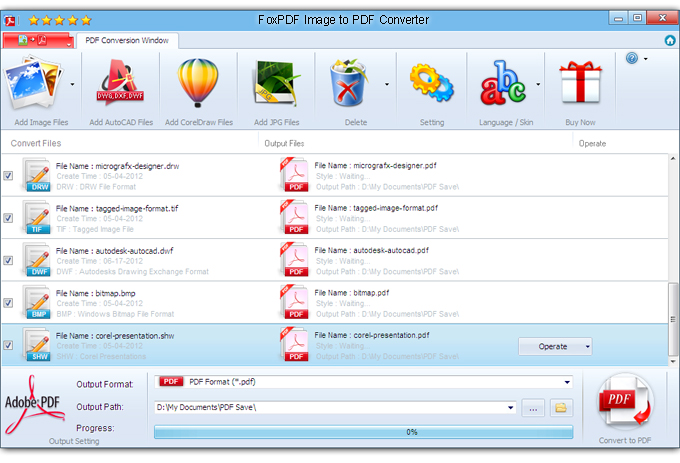Click the Add Image Files icon
Image resolution: width=680 pixels, height=463 pixels.
point(36,84)
